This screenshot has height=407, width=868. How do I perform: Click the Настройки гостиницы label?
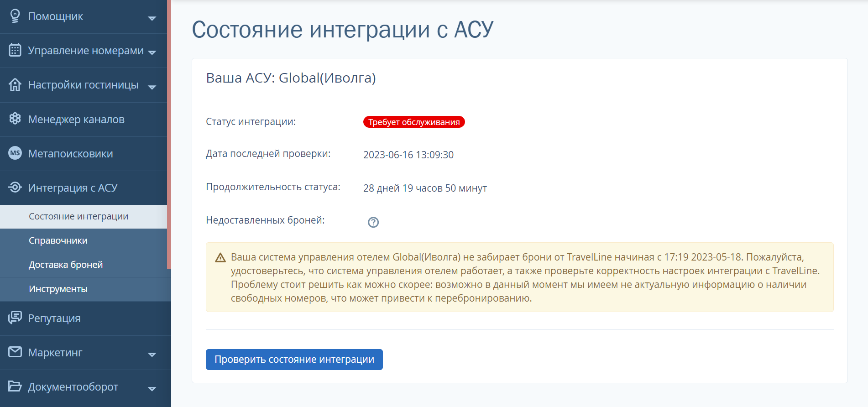[x=83, y=85]
